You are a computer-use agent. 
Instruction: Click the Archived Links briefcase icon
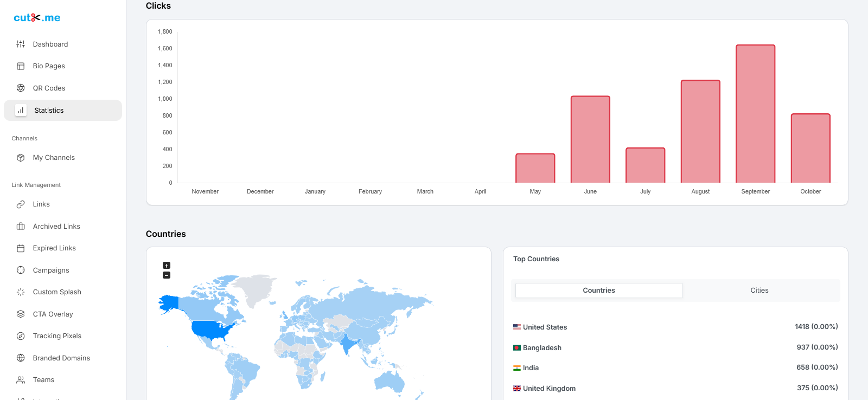click(21, 226)
